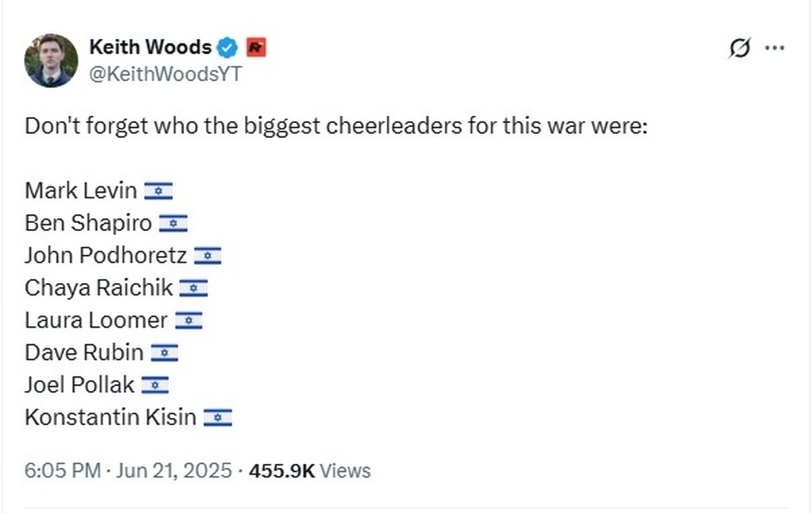Viewport: 812px width, 514px height.
Task: Click the flag emoji next to Ben Shapiro
Action: (x=173, y=224)
